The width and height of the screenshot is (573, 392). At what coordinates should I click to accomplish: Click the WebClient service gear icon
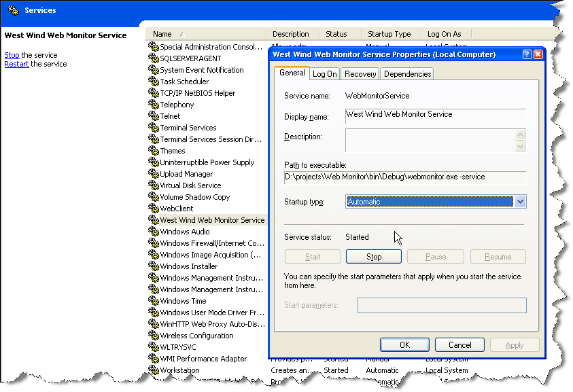(153, 209)
